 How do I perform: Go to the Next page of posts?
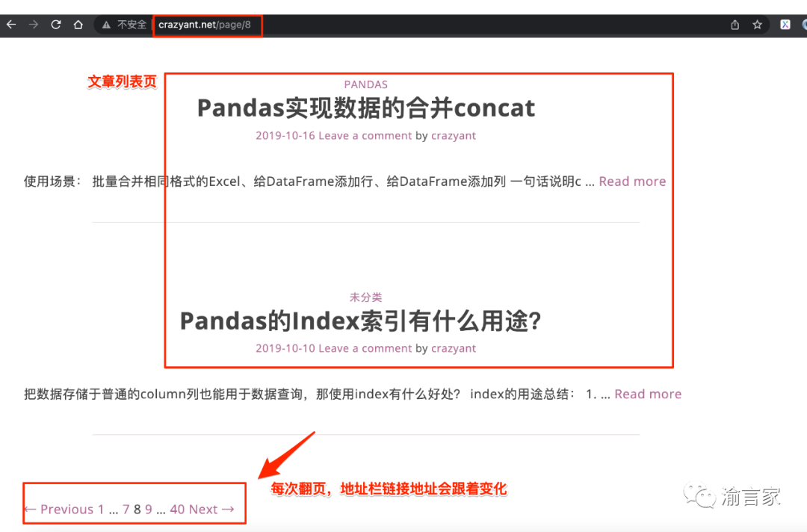coord(211,510)
